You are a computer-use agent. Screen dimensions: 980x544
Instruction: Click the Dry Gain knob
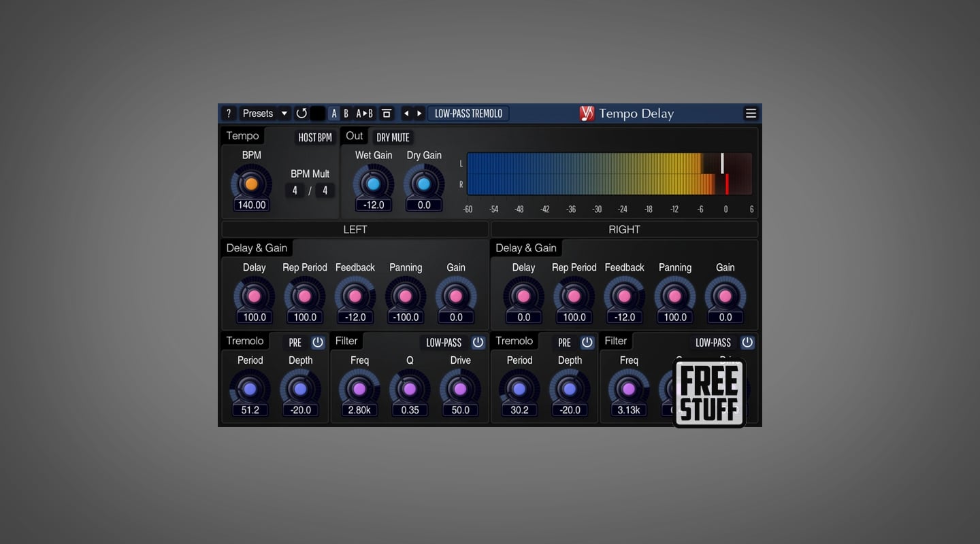pyautogui.click(x=424, y=184)
